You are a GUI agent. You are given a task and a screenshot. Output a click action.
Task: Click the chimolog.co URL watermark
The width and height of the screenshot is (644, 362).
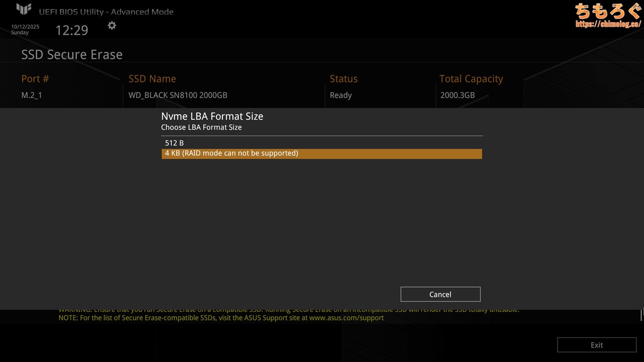608,24
